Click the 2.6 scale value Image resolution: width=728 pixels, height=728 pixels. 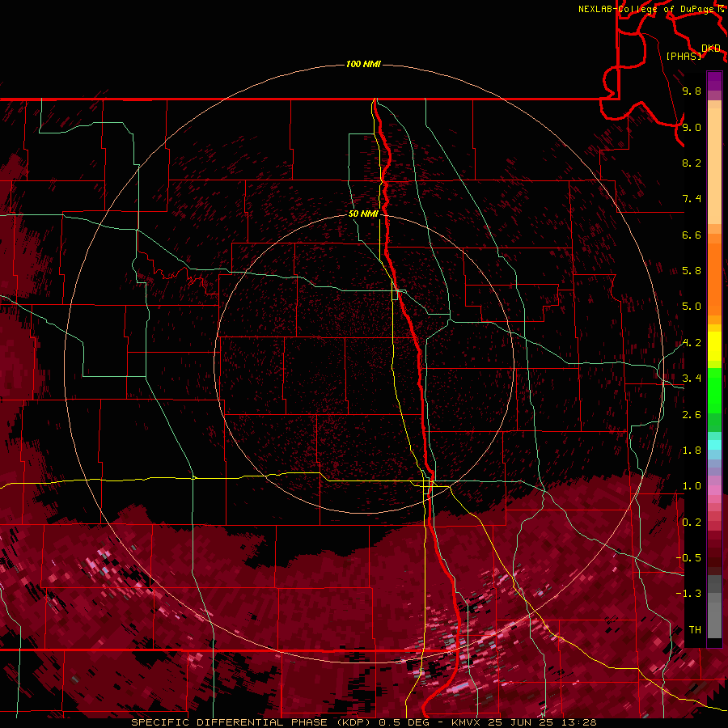tap(692, 415)
